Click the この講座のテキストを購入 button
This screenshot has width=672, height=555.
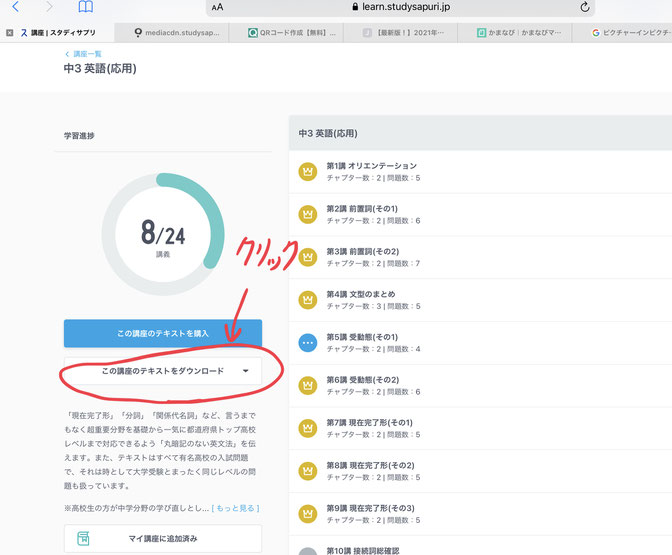tap(163, 333)
